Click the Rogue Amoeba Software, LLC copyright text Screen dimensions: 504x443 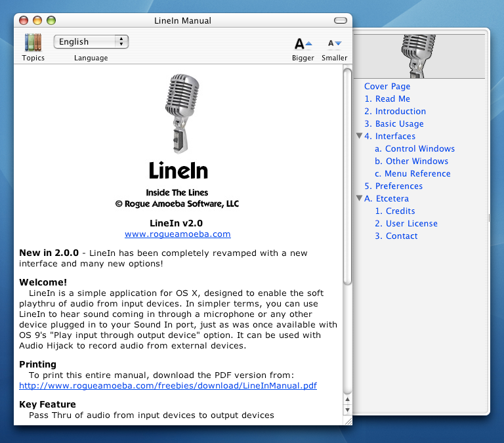click(177, 204)
